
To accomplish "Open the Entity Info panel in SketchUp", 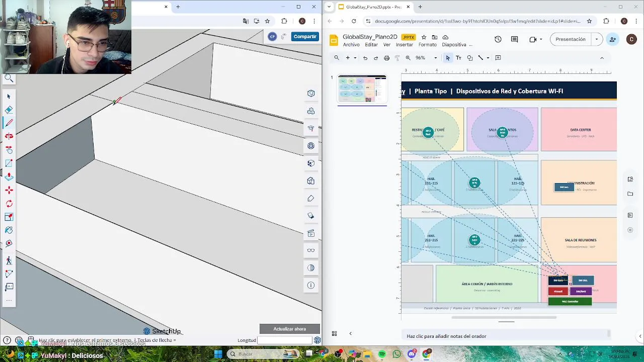I will [x=311, y=94].
